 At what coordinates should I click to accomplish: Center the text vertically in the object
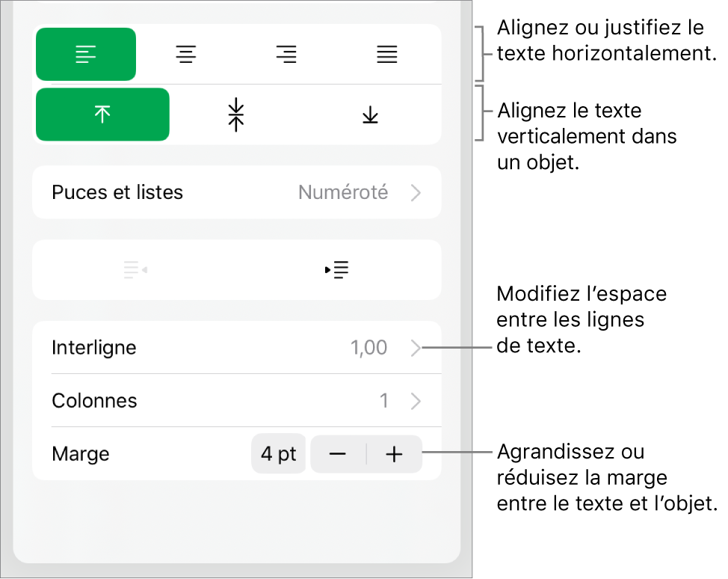pos(235,114)
